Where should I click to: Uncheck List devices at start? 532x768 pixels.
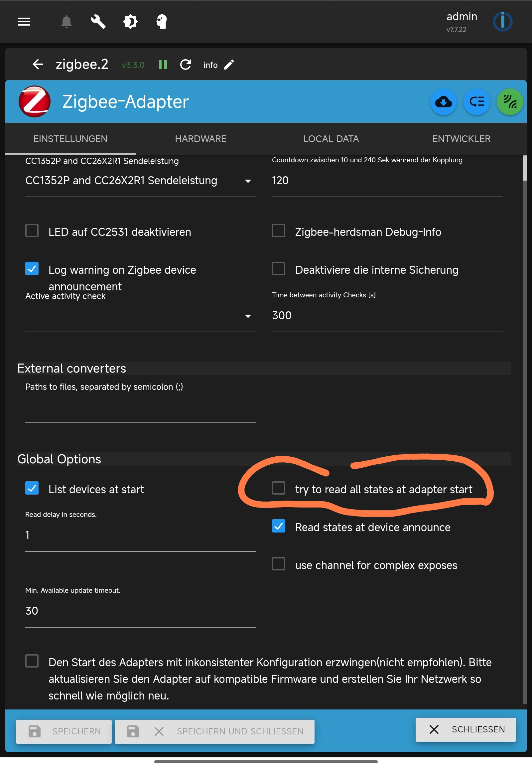pyautogui.click(x=32, y=488)
